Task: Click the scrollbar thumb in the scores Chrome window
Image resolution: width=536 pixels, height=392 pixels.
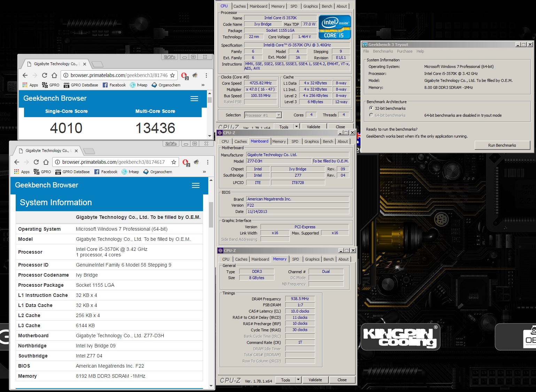Action: [209, 100]
